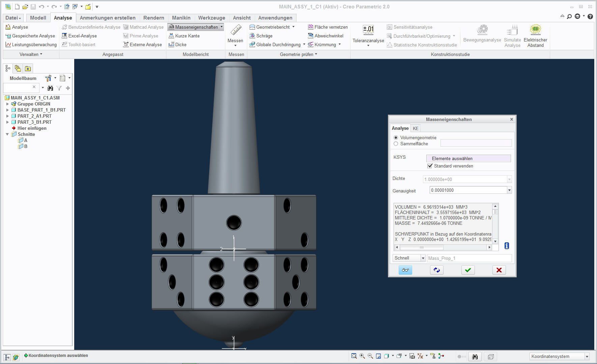The width and height of the screenshot is (597, 364).
Task: Expand the Verwalten group menu
Action: (31, 54)
